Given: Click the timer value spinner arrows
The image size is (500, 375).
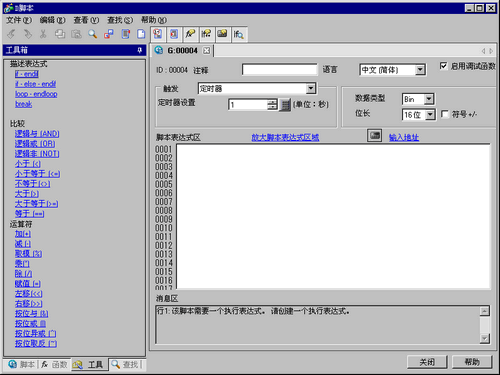Looking at the screenshot, I should pos(272,105).
